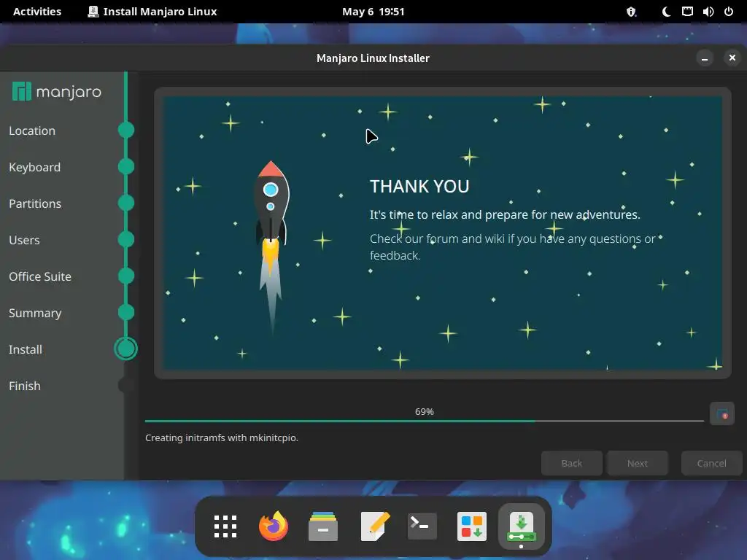Screen dimensions: 747x560
Task: Select the Location step in sidebar
Action: (x=32, y=131)
